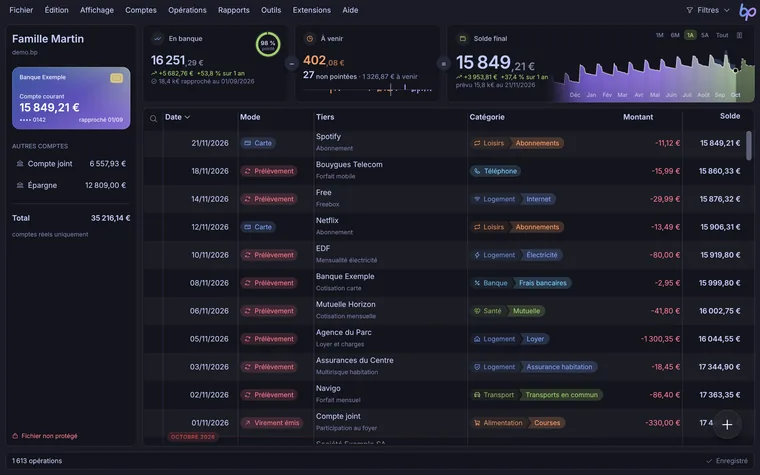Click the Carte mode badge on Spotify row
Screen dimensions: 760x475
coord(258,143)
